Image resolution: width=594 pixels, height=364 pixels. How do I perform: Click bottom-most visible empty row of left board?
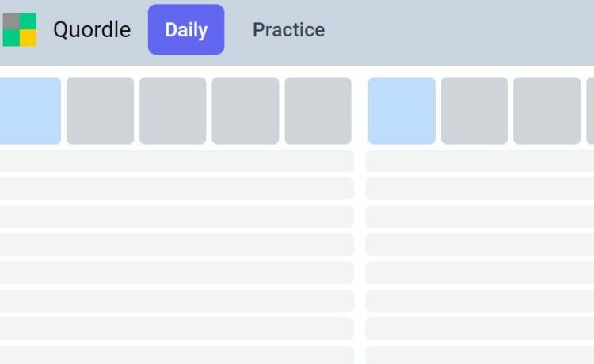point(177,355)
